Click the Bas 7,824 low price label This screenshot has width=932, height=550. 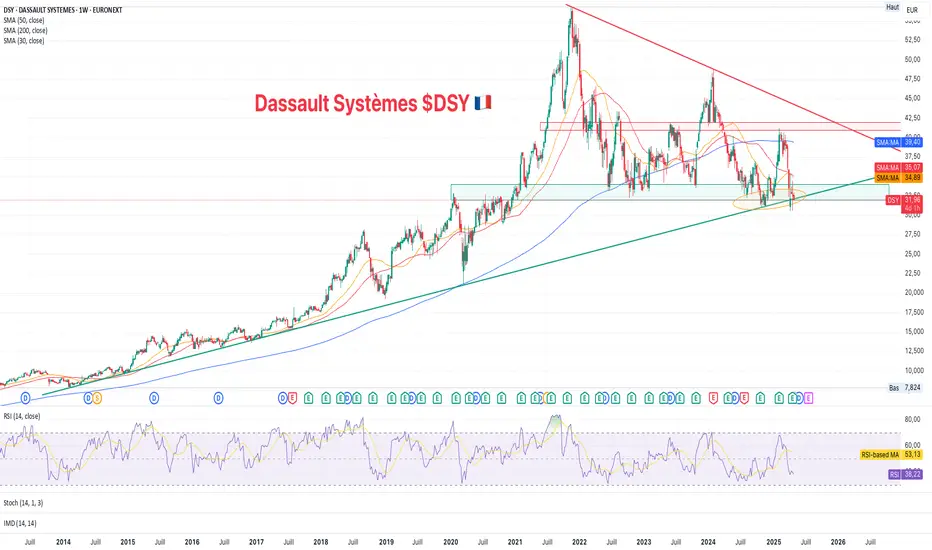coord(905,388)
